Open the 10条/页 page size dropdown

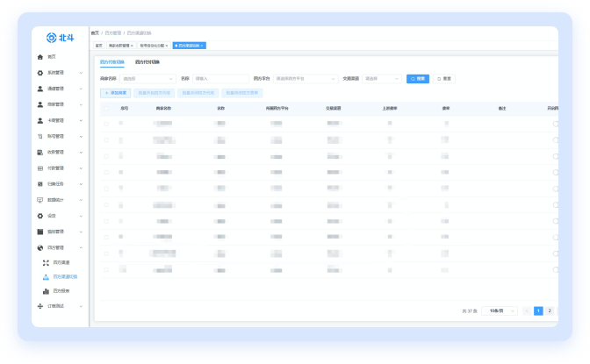499,310
